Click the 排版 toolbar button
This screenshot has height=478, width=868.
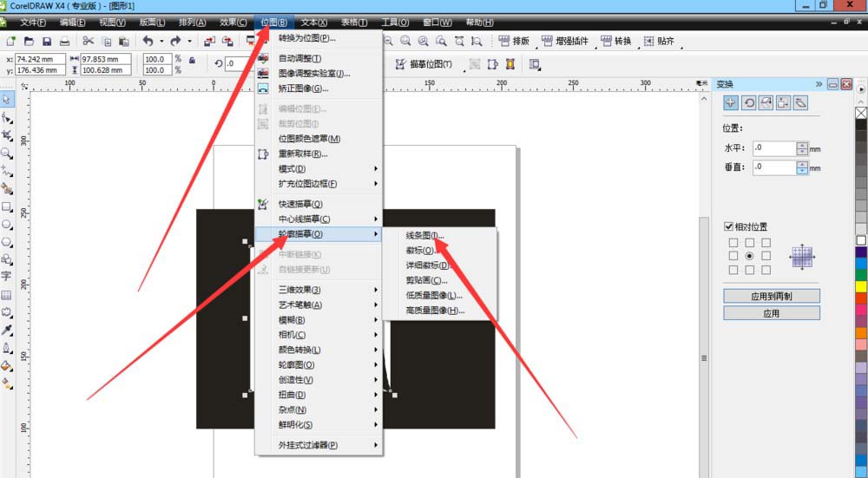pyautogui.click(x=514, y=41)
